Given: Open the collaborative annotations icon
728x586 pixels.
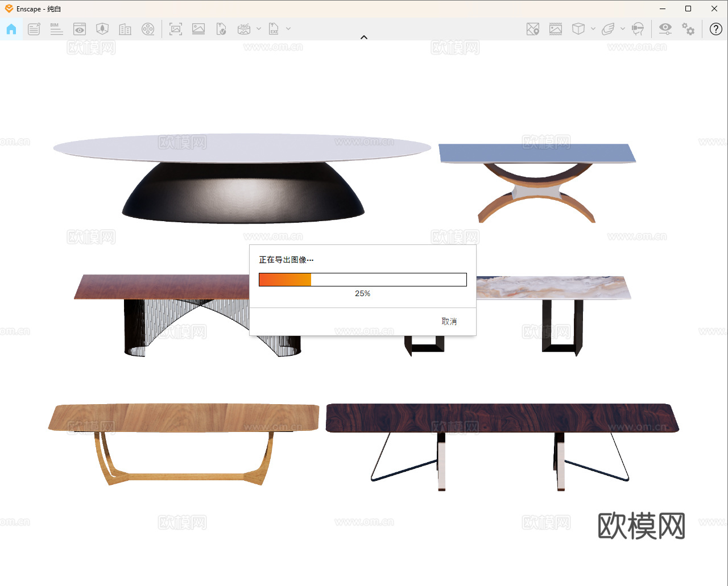Looking at the screenshot, I should tap(34, 29).
